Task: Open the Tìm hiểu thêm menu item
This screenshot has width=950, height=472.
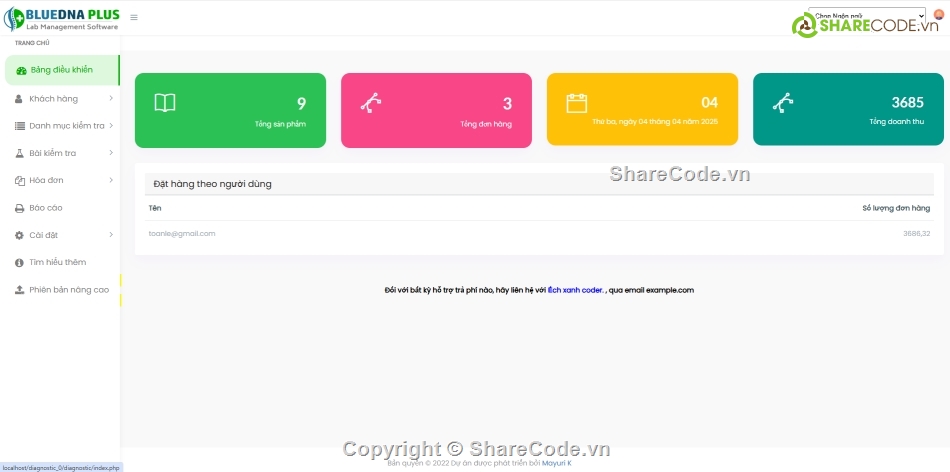Action: (x=57, y=262)
